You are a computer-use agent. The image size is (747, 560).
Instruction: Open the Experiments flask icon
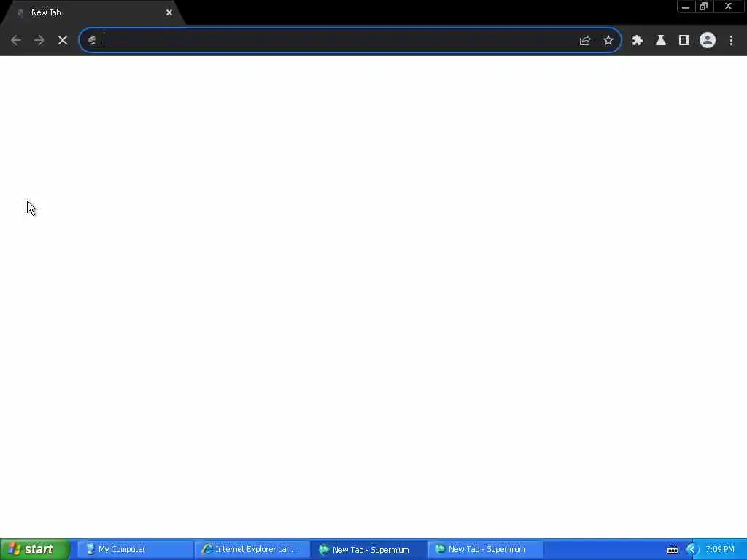coord(661,41)
